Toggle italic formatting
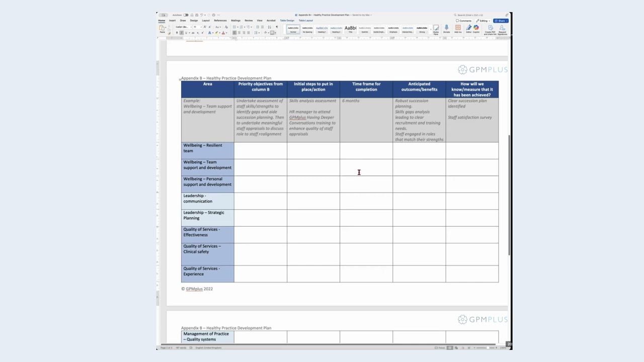Image resolution: width=644 pixels, height=362 pixels. pyautogui.click(x=181, y=33)
